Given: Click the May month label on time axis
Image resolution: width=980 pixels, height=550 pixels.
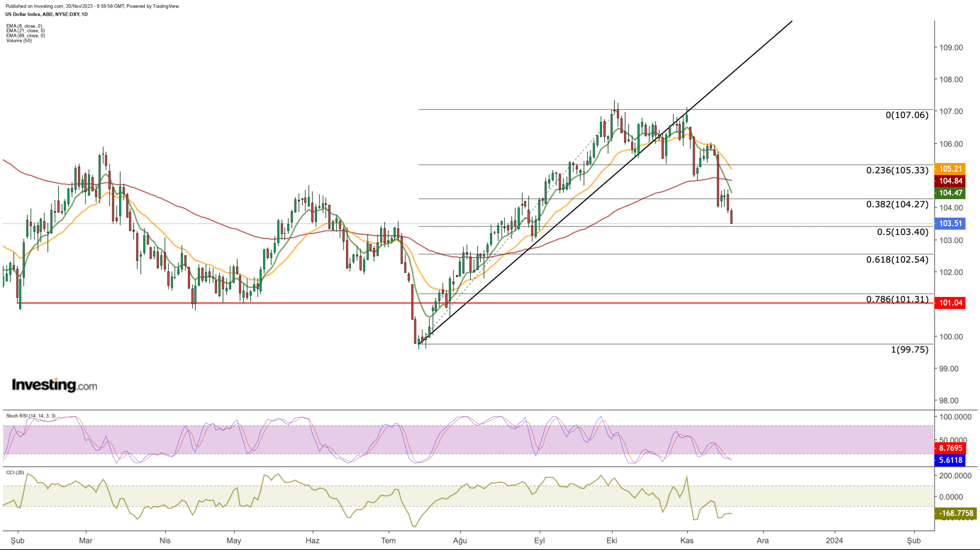Looking at the screenshot, I should [x=234, y=541].
